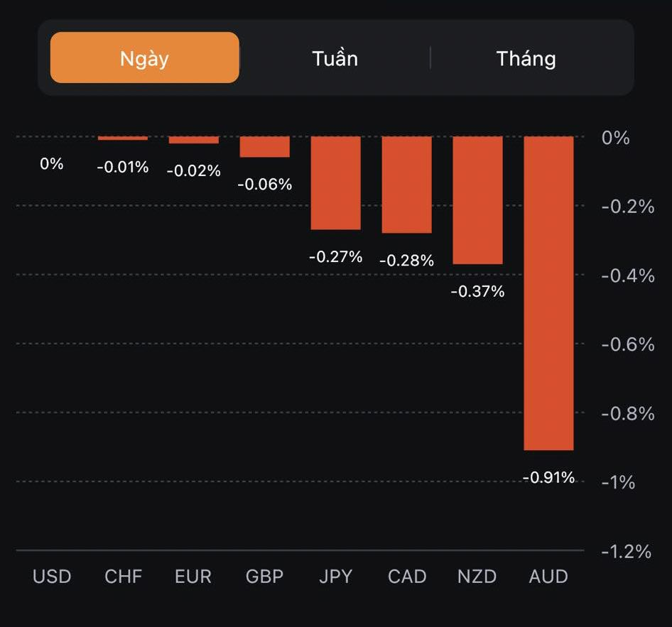
Task: Click the NZD bar in the chart
Action: pyautogui.click(x=477, y=200)
